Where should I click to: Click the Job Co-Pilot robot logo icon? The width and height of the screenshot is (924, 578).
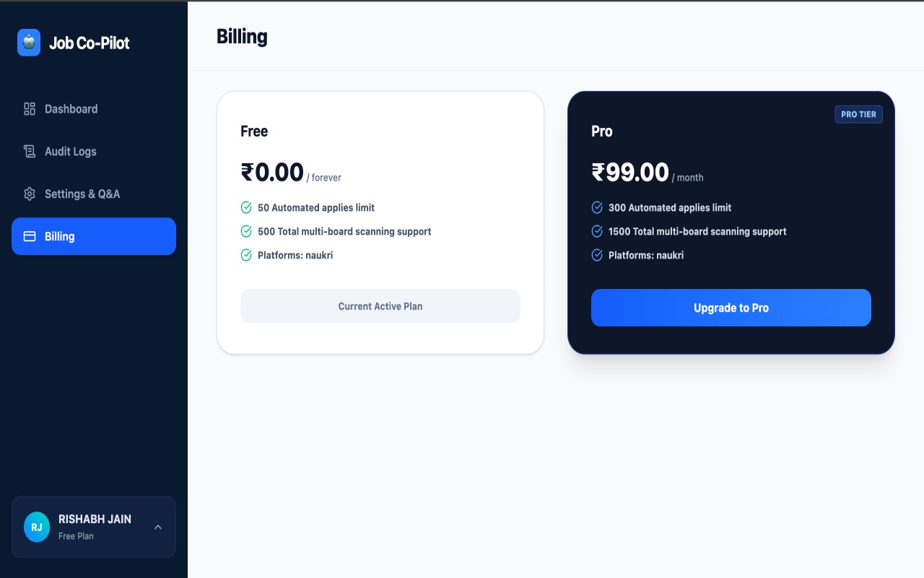click(x=29, y=43)
